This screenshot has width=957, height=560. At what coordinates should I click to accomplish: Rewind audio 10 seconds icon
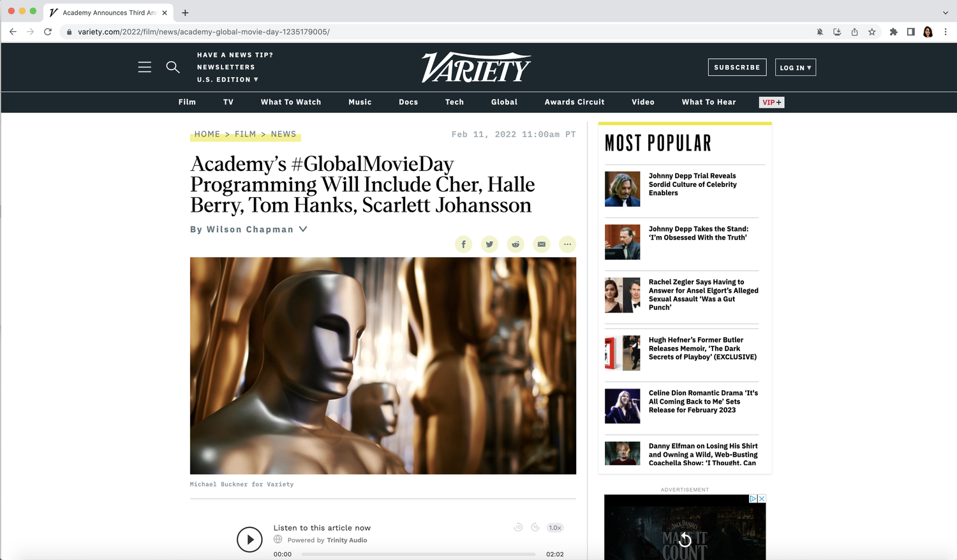click(x=518, y=527)
